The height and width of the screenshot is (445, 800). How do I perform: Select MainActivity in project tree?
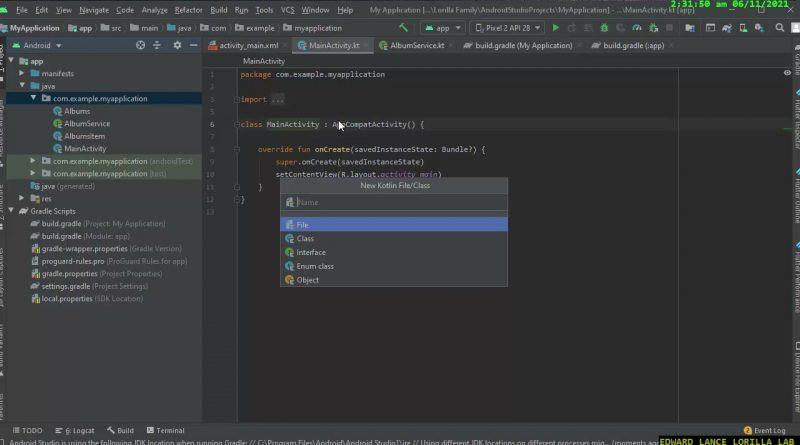85,149
